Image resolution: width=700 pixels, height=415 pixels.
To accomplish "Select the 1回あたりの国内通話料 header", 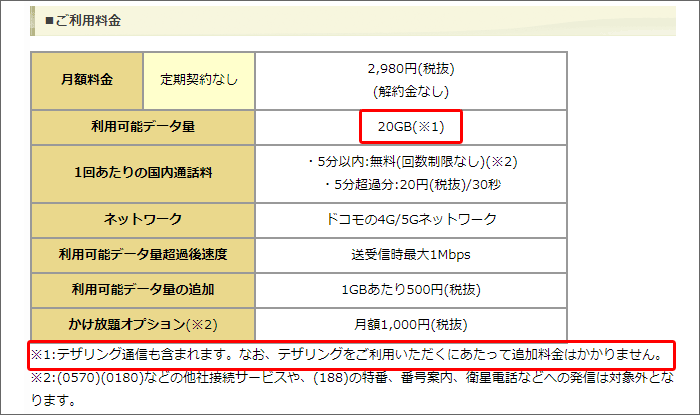I will pyautogui.click(x=143, y=174).
